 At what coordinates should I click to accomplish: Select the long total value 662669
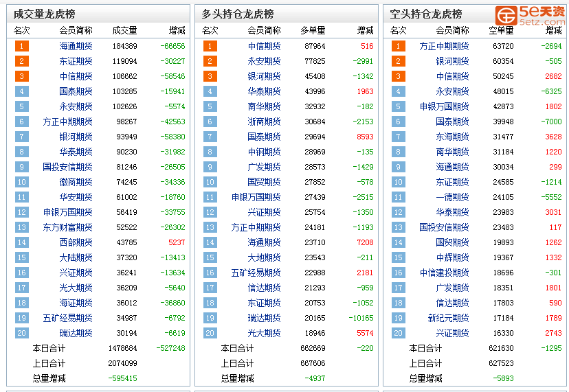[x=313, y=348]
